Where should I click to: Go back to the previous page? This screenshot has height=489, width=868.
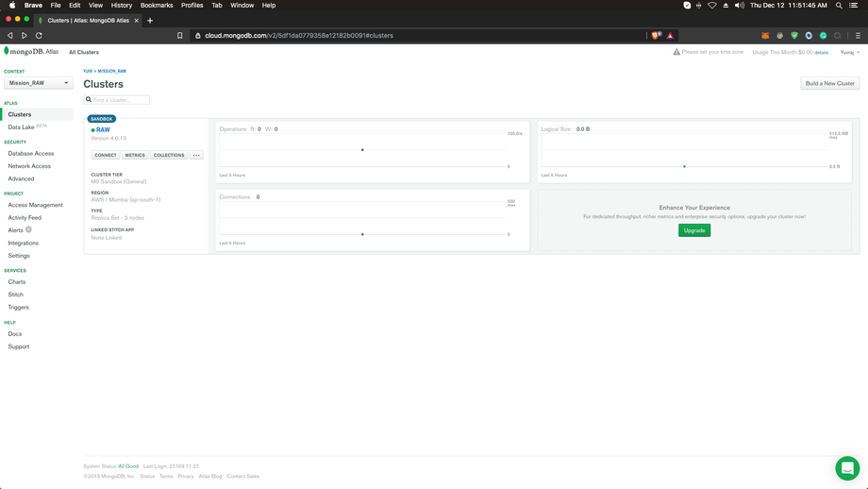click(x=10, y=36)
